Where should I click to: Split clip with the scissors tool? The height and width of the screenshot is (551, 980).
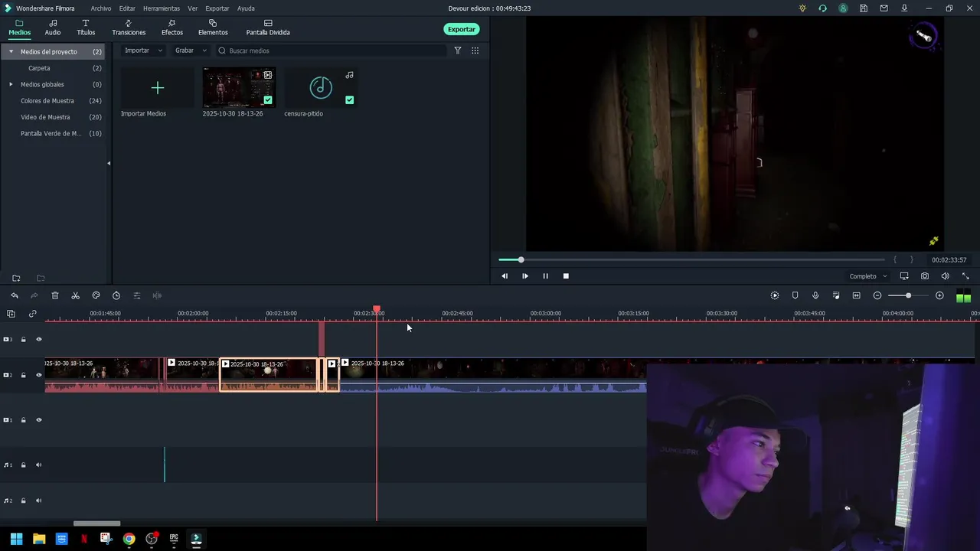point(75,295)
